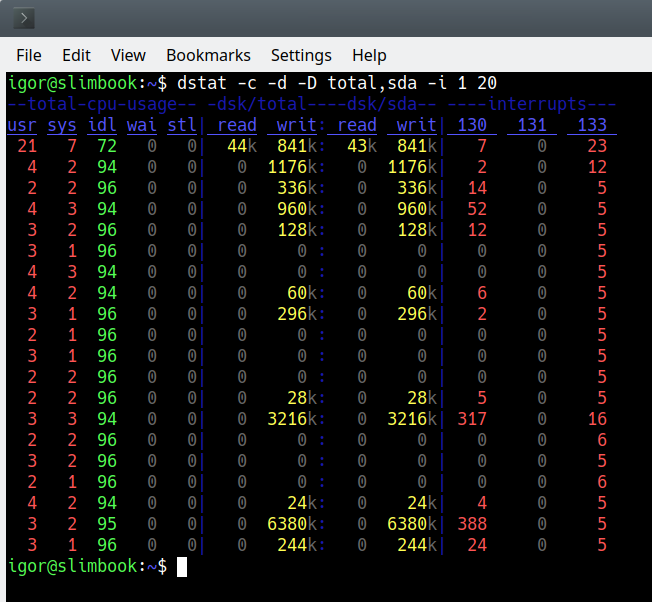Click the sda write value '296k'

417,314
